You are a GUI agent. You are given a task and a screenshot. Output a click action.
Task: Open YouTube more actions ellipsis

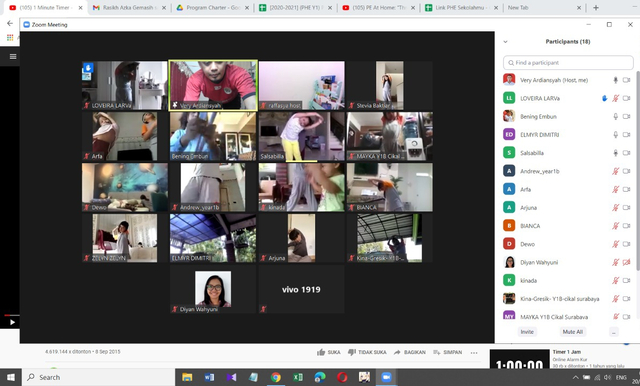coord(474,353)
